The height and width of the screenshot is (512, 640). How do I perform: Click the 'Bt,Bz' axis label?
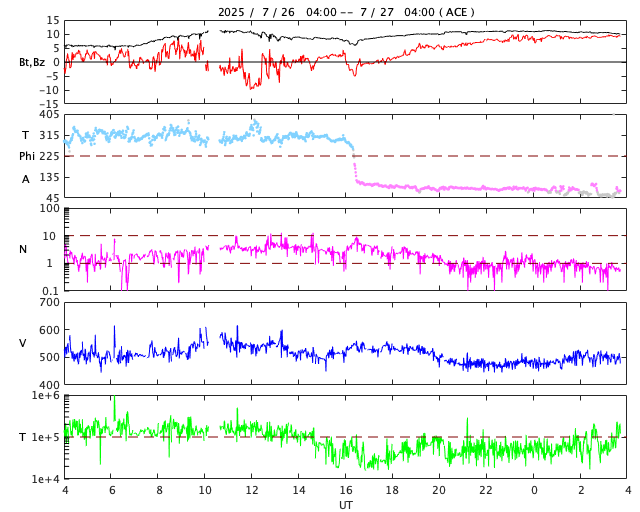32,62
